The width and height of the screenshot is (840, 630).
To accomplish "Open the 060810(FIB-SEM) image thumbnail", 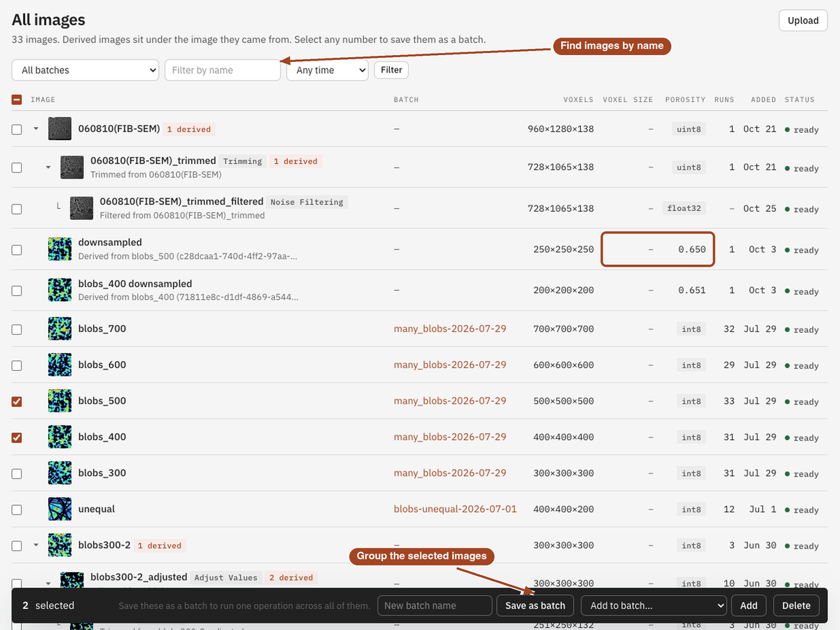I will coord(60,129).
